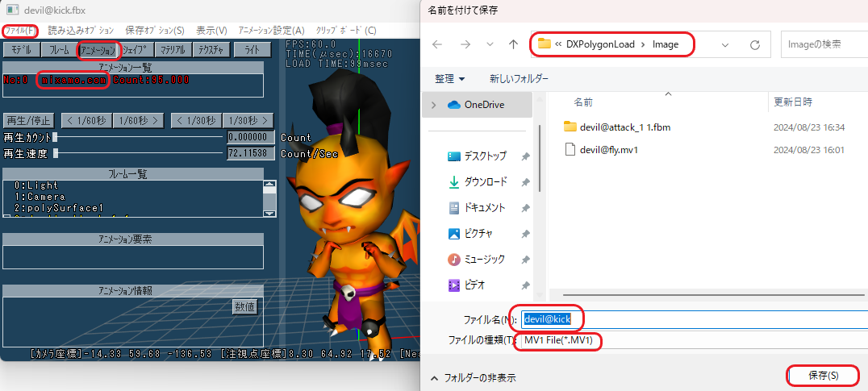Image resolution: width=868 pixels, height=391 pixels.
Task: Switch to the テクスチャ tab
Action: click(x=211, y=50)
